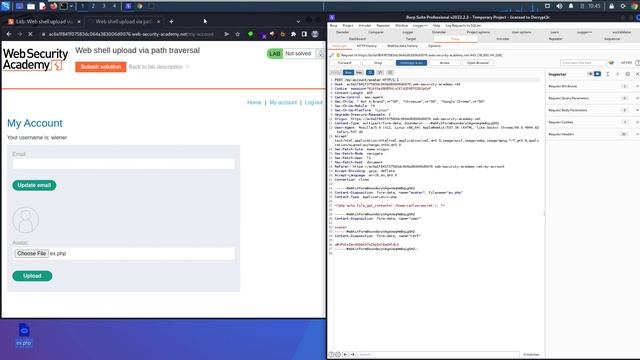
Task: Launch Firefox from the top panel
Action: 53,6
